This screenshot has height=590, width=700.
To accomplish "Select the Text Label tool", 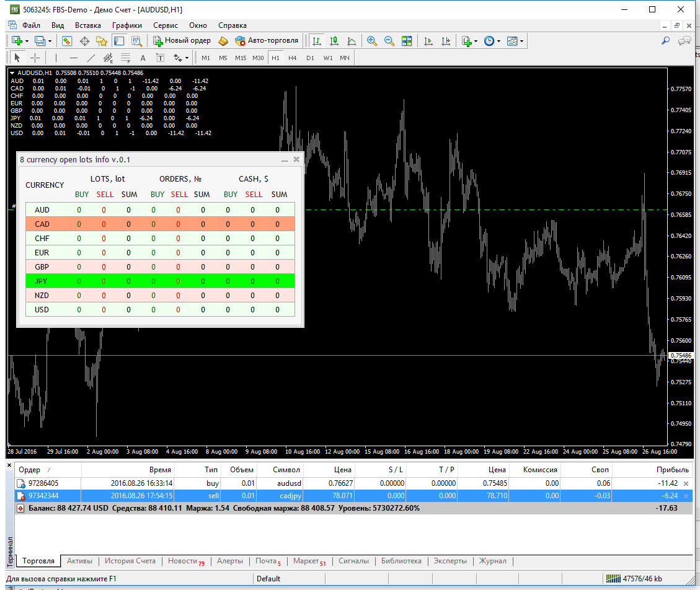I will pyautogui.click(x=160, y=58).
